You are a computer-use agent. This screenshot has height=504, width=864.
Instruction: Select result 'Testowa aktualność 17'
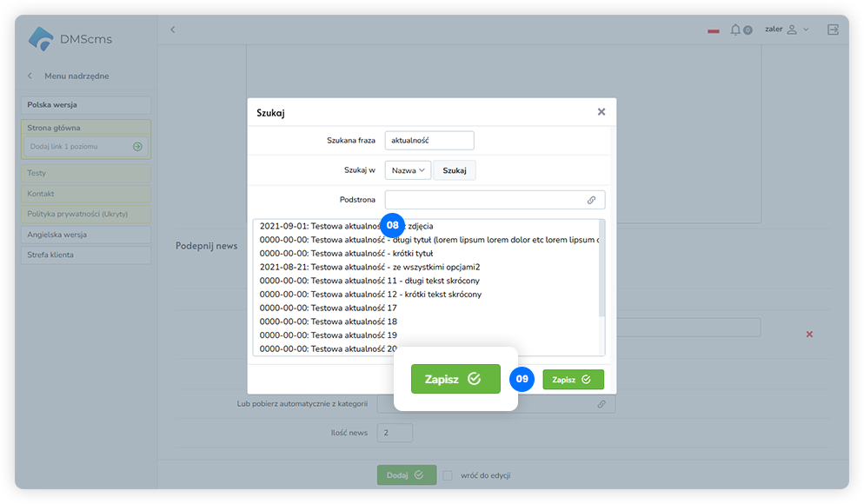click(329, 308)
